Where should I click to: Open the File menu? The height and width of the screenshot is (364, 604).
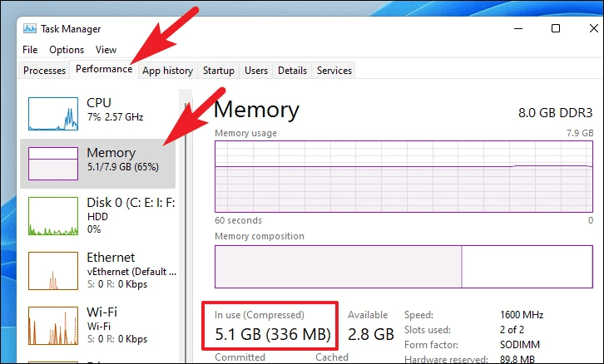click(30, 50)
